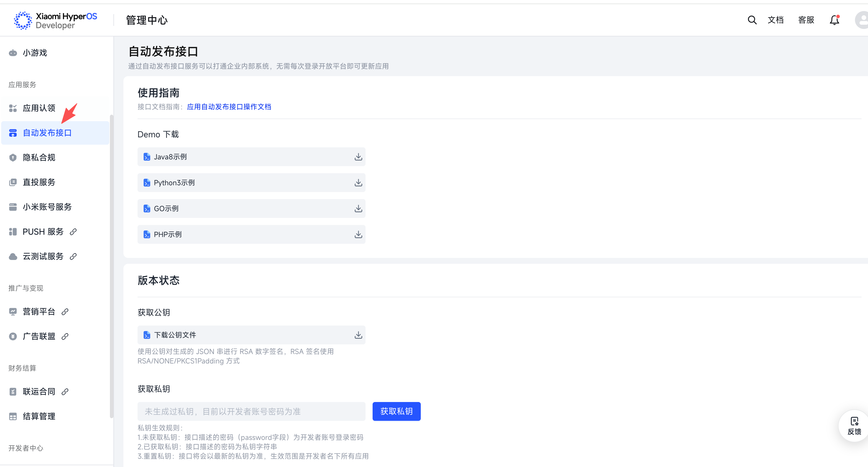Download the PHP示例 demo file
Viewport: 868px width, 467px height.
358,234
